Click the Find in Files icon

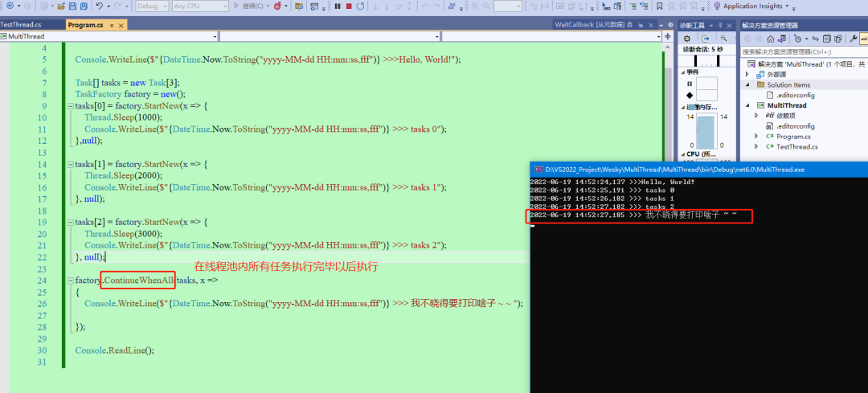[x=299, y=6]
